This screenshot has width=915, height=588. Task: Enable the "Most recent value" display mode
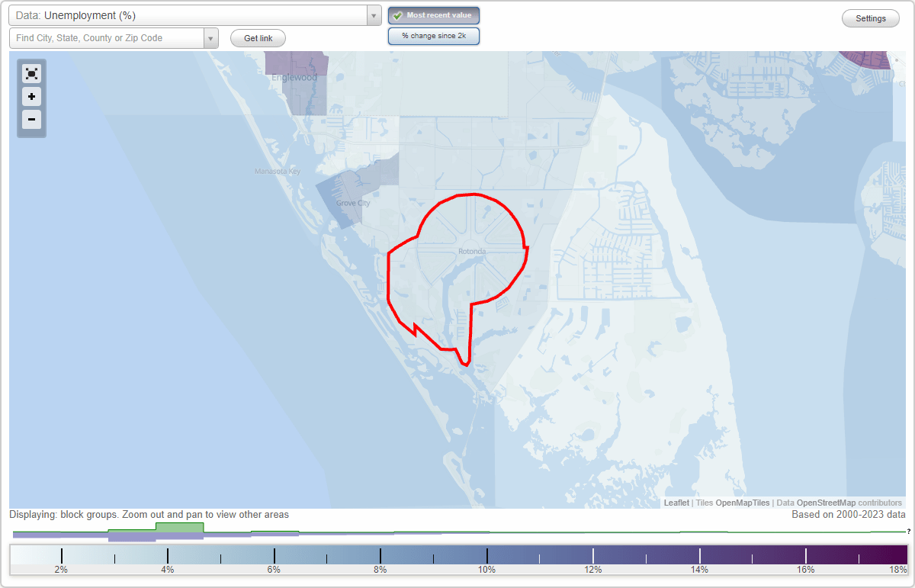click(x=433, y=14)
